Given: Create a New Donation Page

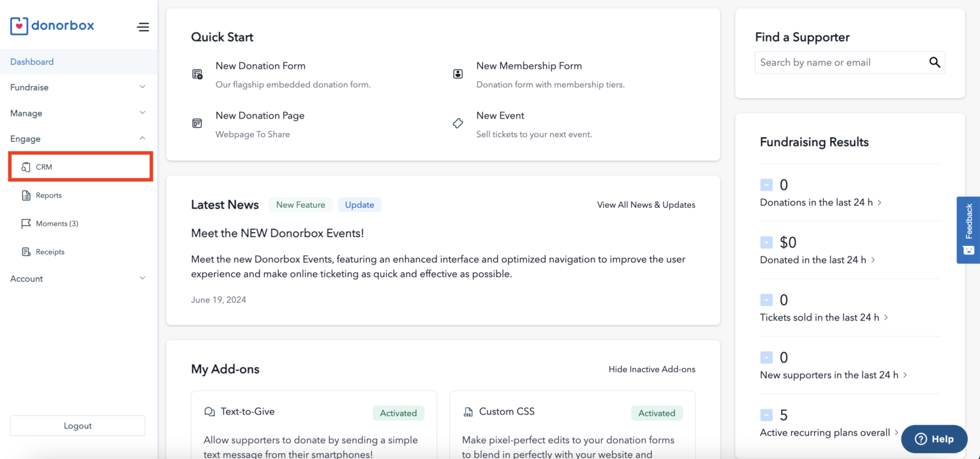Looking at the screenshot, I should click(260, 115).
